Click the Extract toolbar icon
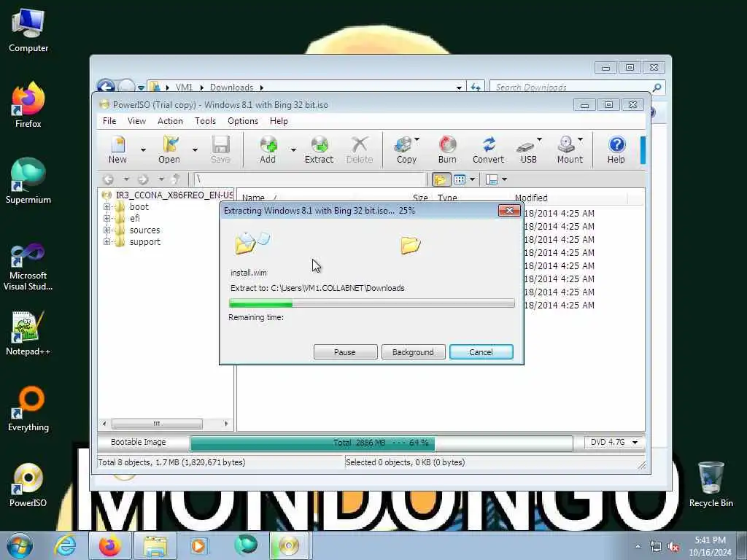The image size is (747, 560). (319, 149)
